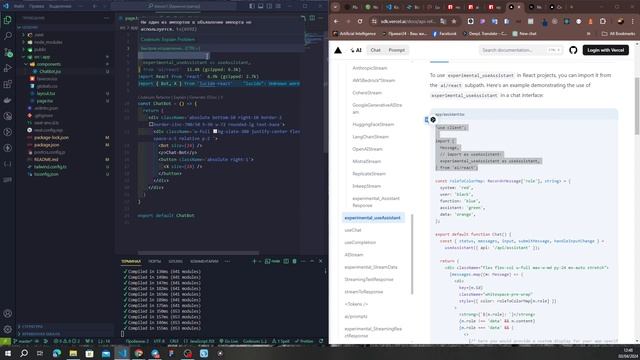Click Prettier status bar item

[304, 341]
